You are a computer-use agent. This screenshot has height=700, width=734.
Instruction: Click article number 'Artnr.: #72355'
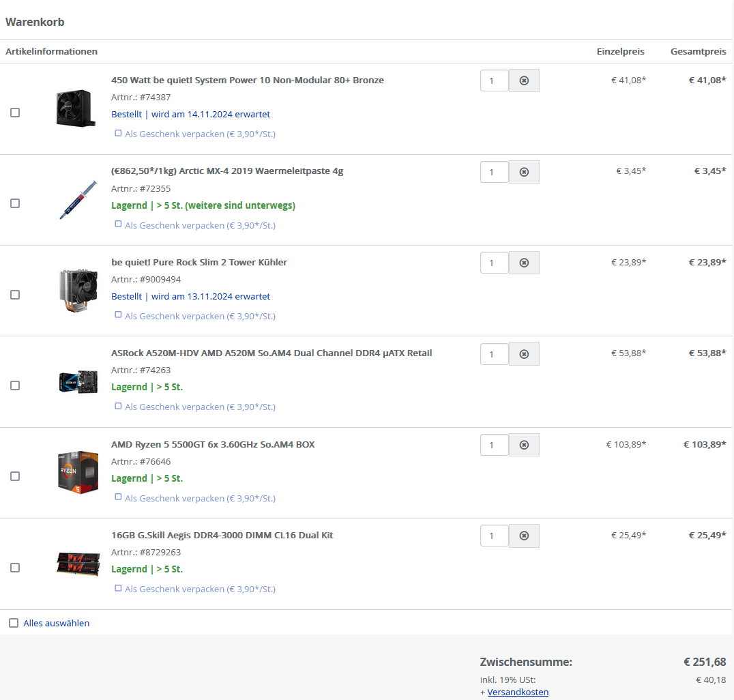[141, 189]
